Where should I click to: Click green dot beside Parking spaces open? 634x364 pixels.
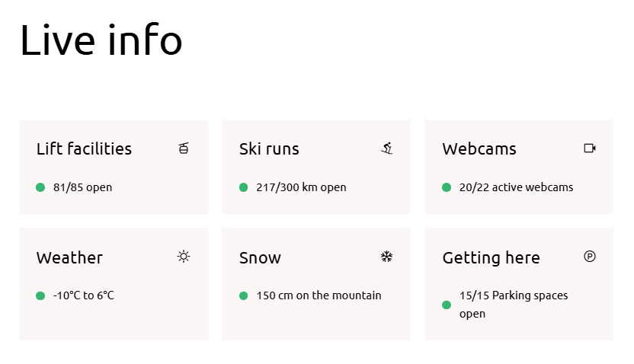pyautogui.click(x=447, y=305)
